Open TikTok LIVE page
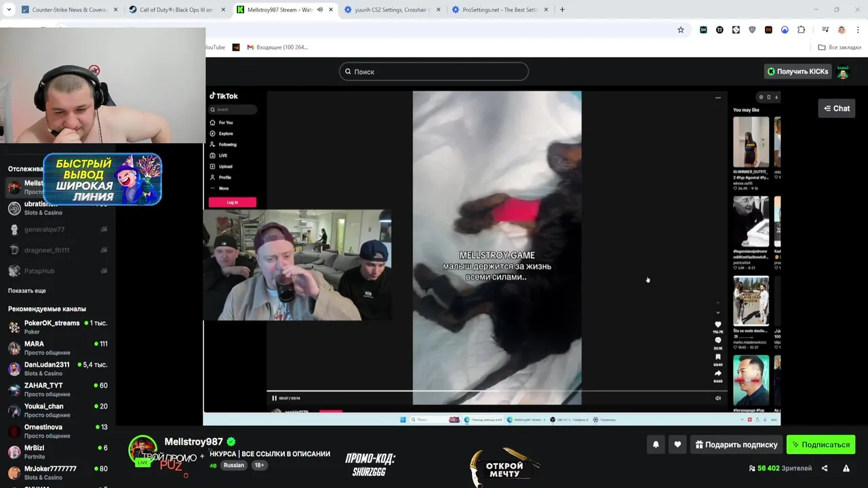The height and width of the screenshot is (488, 868). pyautogui.click(x=218, y=155)
